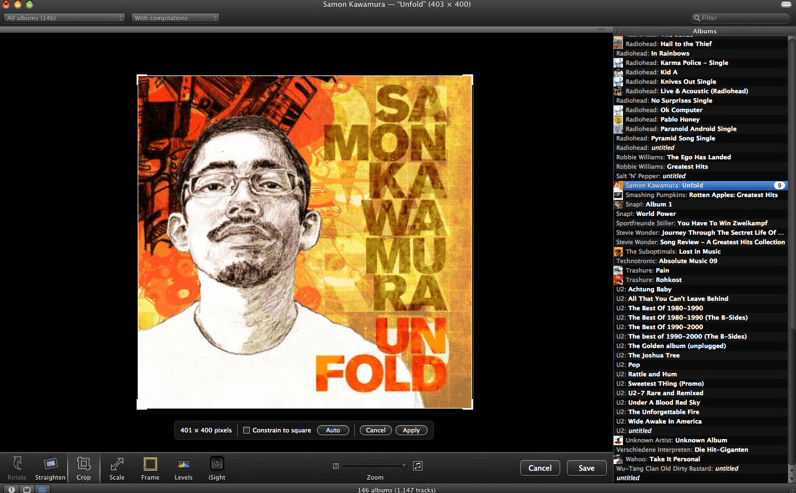
Task: Save the edited artwork
Action: (x=586, y=468)
